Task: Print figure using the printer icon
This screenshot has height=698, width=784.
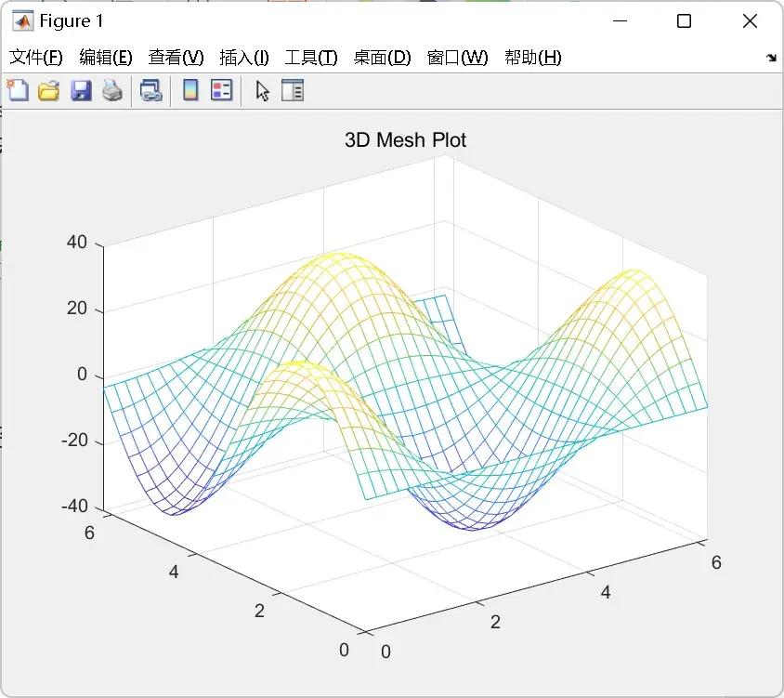Action: [112, 91]
